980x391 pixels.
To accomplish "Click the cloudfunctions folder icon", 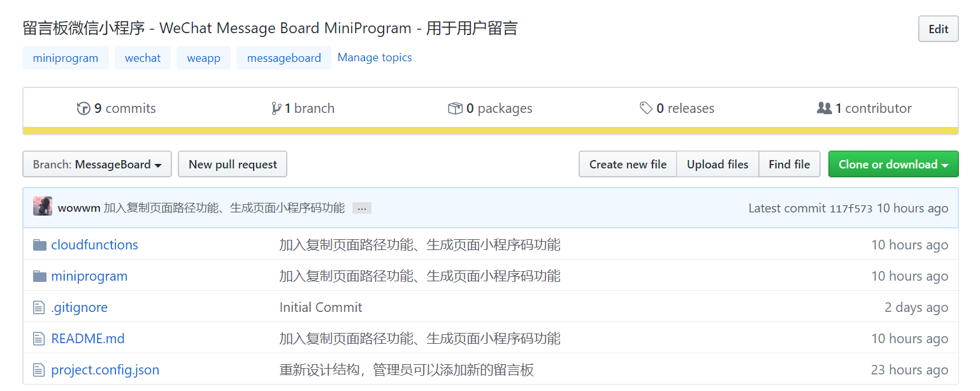I will (40, 244).
